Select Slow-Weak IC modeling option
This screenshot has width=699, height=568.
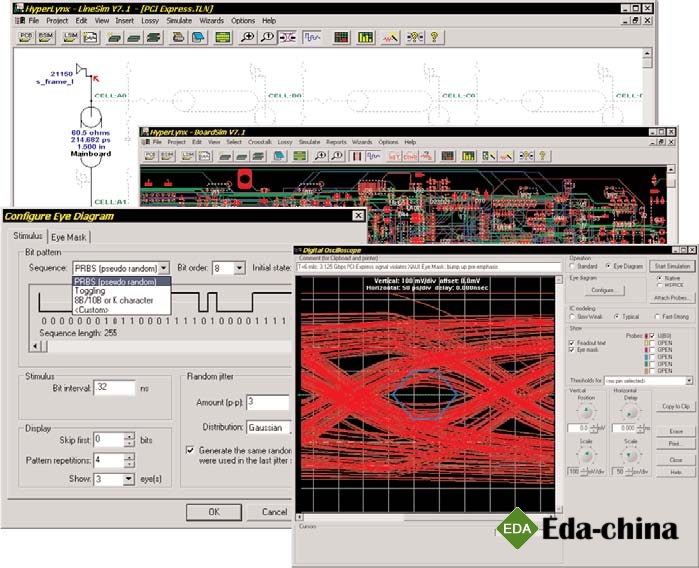coord(572,317)
